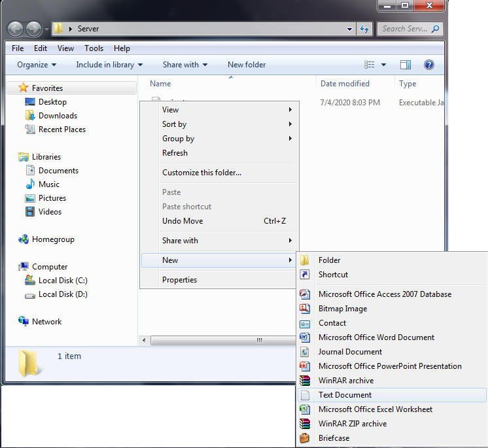
Task: Open the view options dropdown arrow
Action: coord(383,65)
